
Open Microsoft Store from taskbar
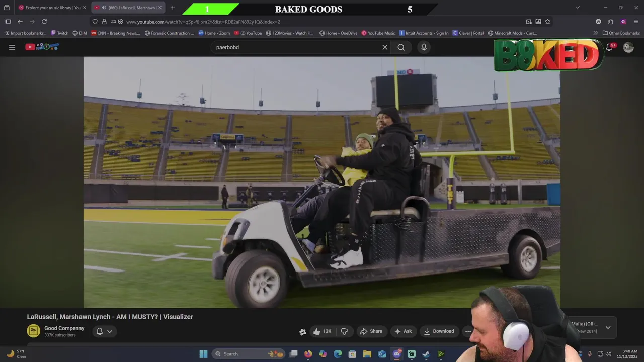pyautogui.click(x=353, y=354)
